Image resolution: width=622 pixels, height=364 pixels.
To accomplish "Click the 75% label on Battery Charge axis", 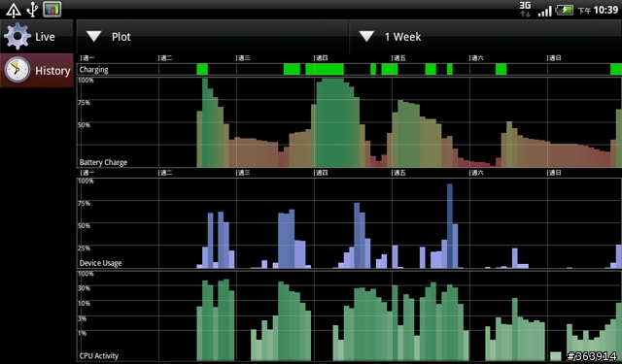I will tap(84, 103).
